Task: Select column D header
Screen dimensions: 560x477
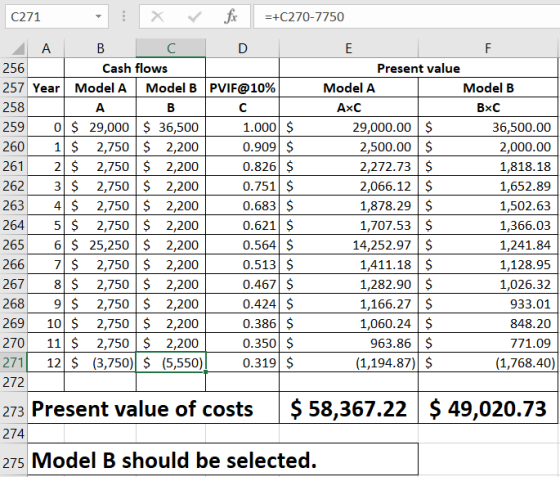Action: [242, 48]
